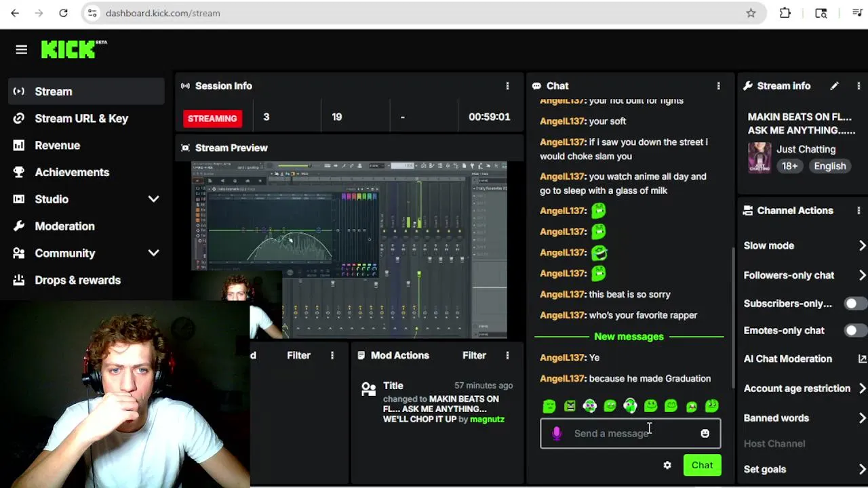This screenshot has height=488, width=868.
Task: Click the browser forward arrow
Action: pos(39,13)
